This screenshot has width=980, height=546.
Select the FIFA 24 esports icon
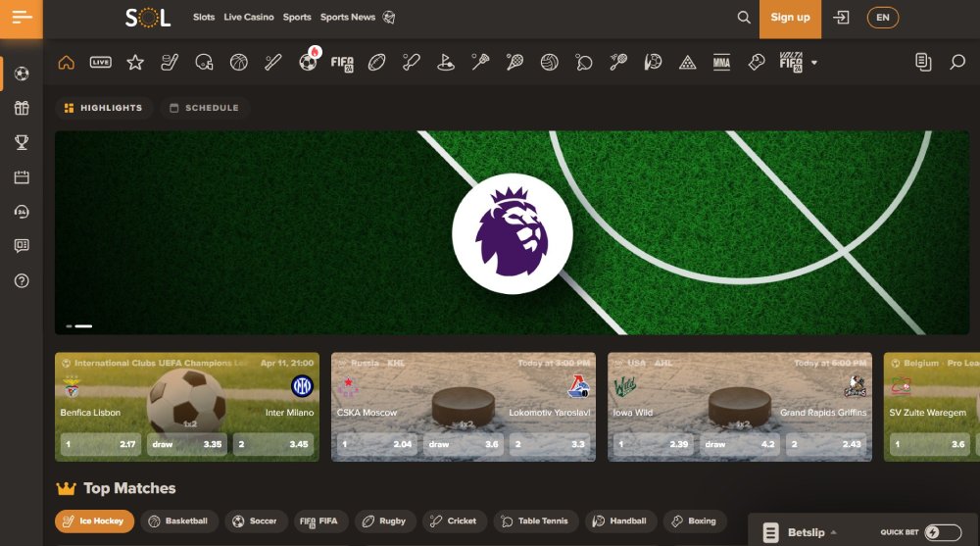[x=342, y=63]
